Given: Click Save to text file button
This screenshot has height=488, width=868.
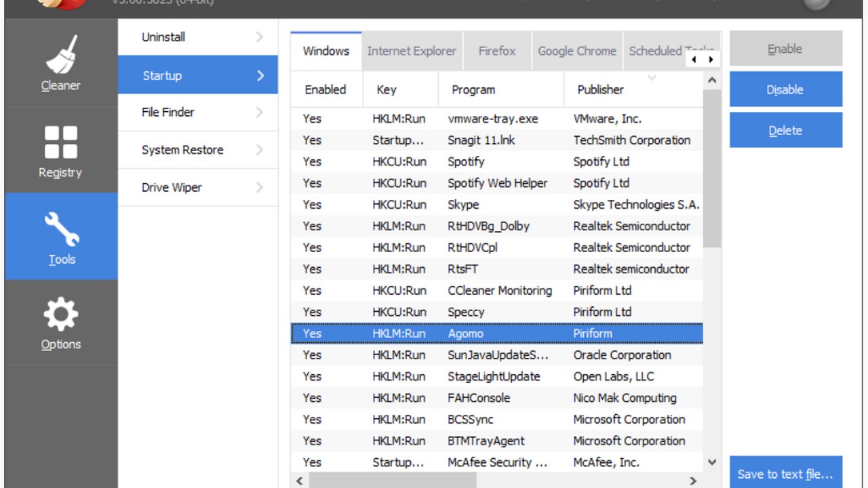Looking at the screenshot, I should click(786, 474).
